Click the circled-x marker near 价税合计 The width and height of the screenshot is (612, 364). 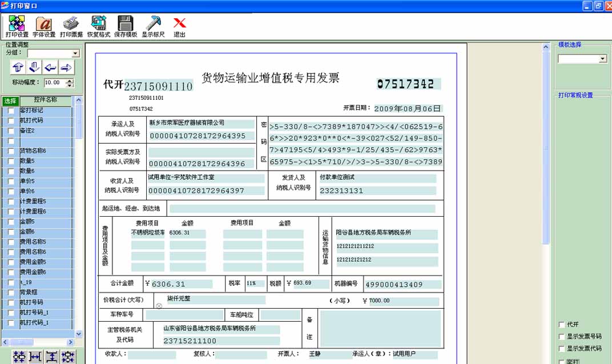159,306
